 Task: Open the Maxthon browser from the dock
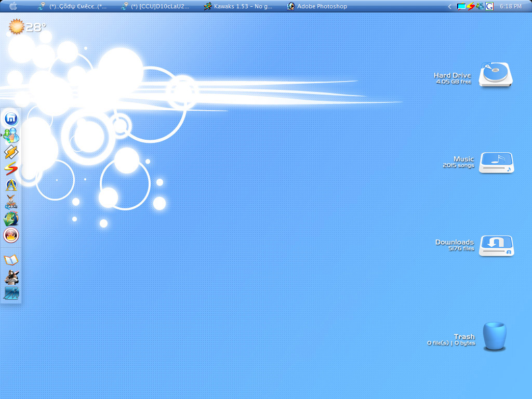(x=11, y=118)
